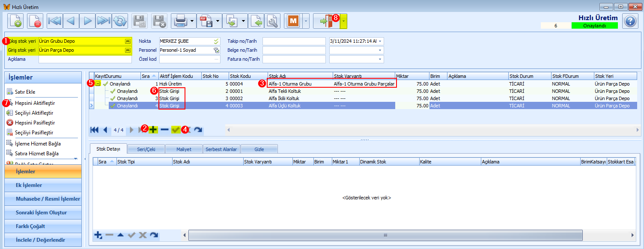Image resolution: width=644 pixels, height=249 pixels.
Task: Click Seçiliyi Aktifleştir
Action: [x=34, y=113]
